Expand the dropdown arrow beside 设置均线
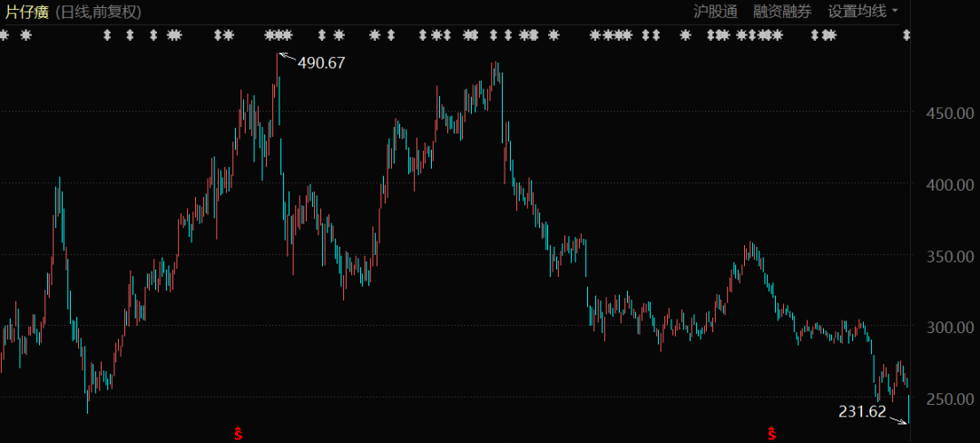The image size is (980, 443). (896, 12)
